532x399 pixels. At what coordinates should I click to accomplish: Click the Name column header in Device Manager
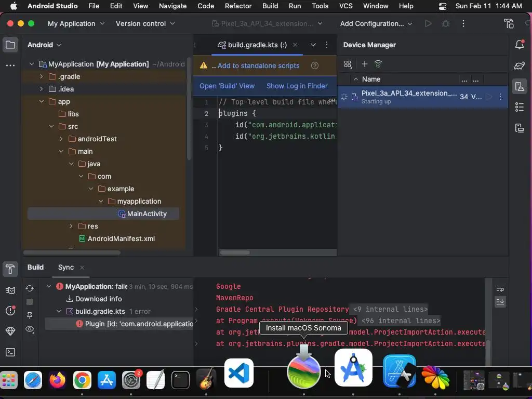coord(371,79)
